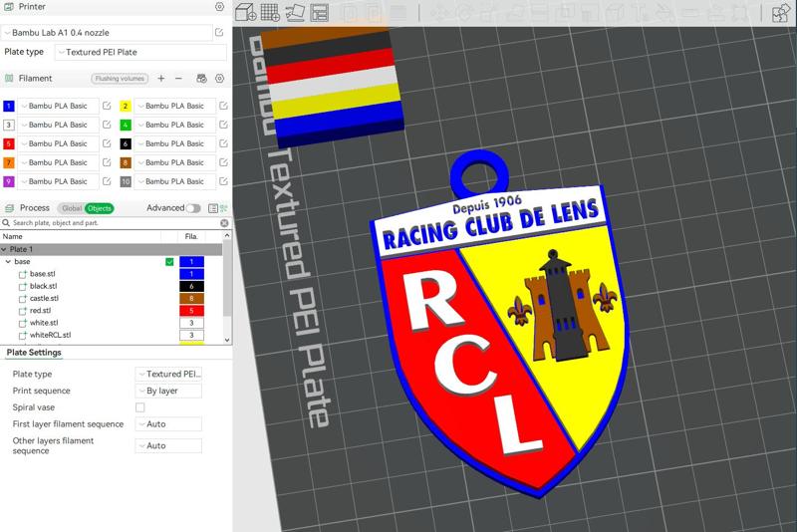The height and width of the screenshot is (532, 797).
Task: Edit filament 9 preset icon
Action: pos(107,181)
